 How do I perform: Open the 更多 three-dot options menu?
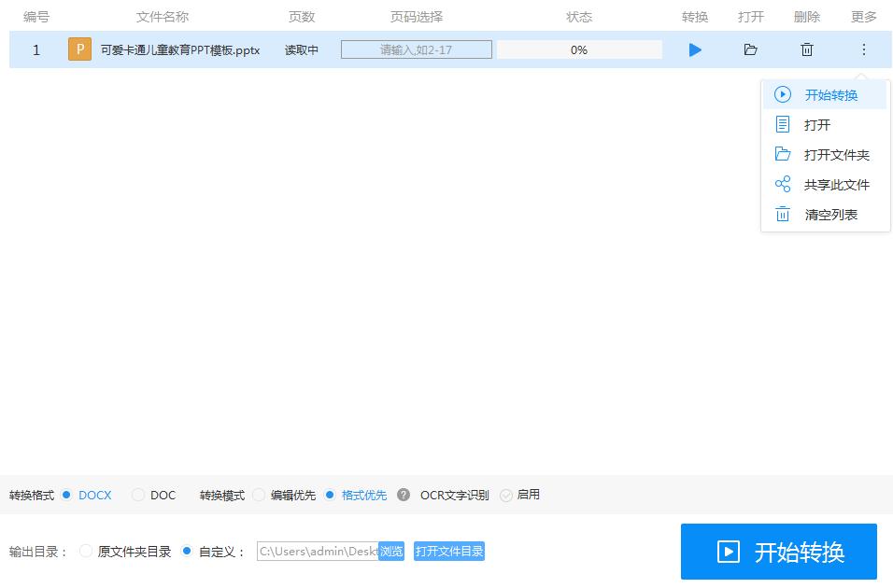point(863,49)
